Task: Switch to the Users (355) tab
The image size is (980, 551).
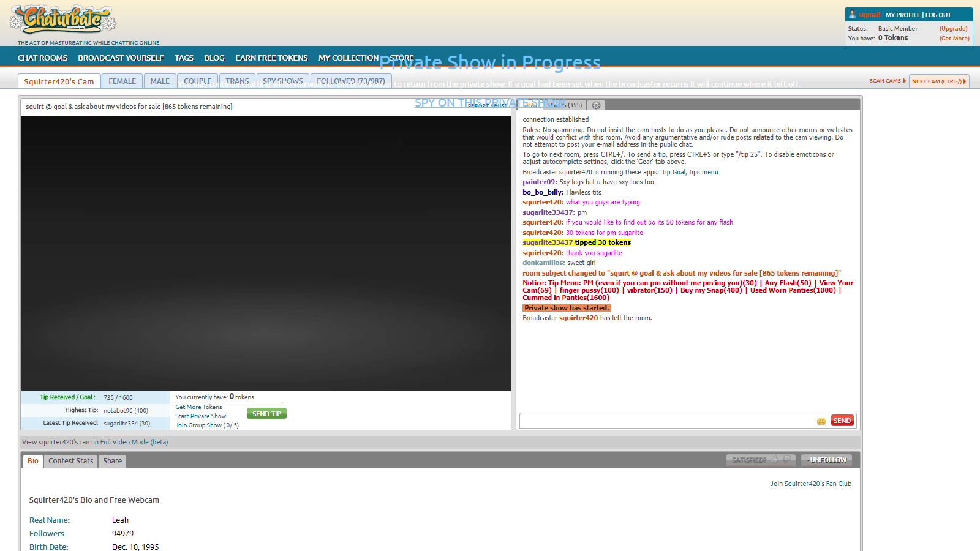Action: coord(565,105)
